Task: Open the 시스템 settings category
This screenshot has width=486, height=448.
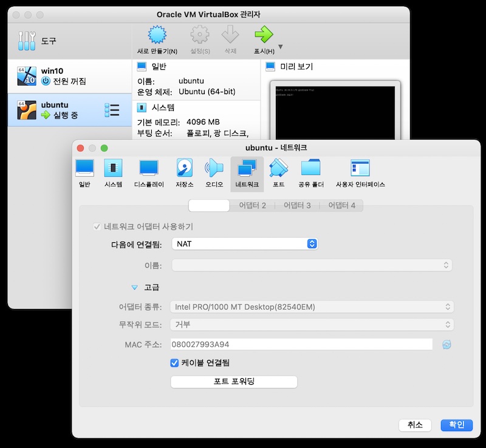Action: click(x=113, y=174)
